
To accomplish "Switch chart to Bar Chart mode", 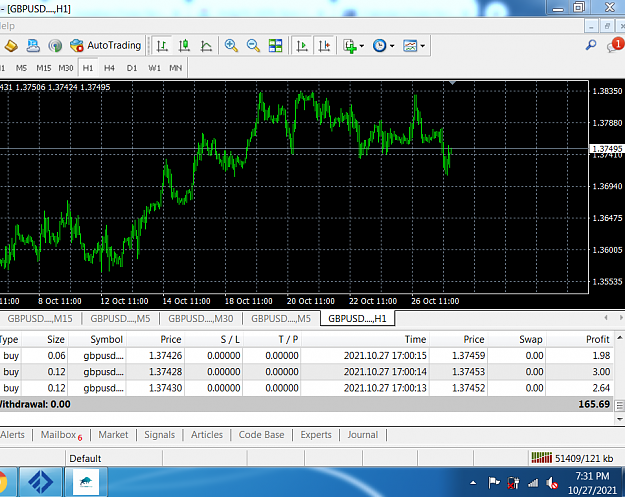I will pyautogui.click(x=162, y=46).
